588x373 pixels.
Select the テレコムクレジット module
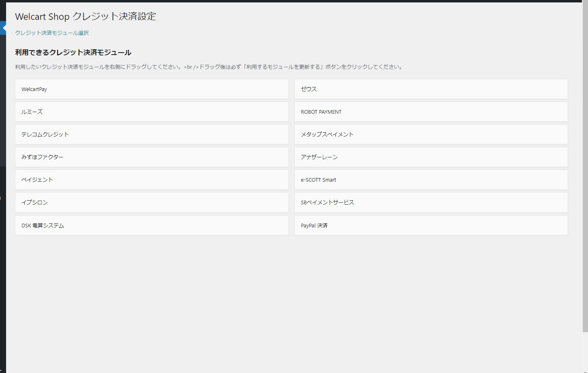point(152,134)
